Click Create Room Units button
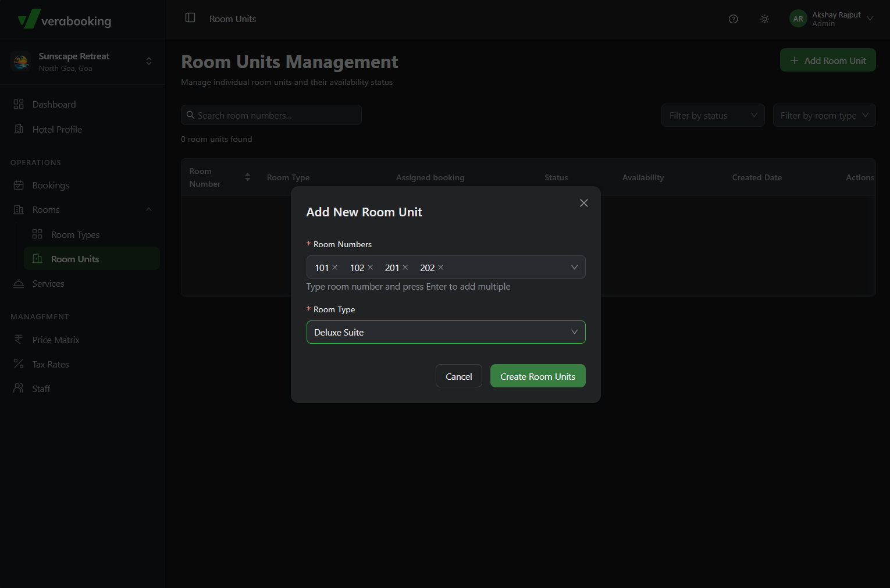Image resolution: width=890 pixels, height=588 pixels. pos(538,376)
